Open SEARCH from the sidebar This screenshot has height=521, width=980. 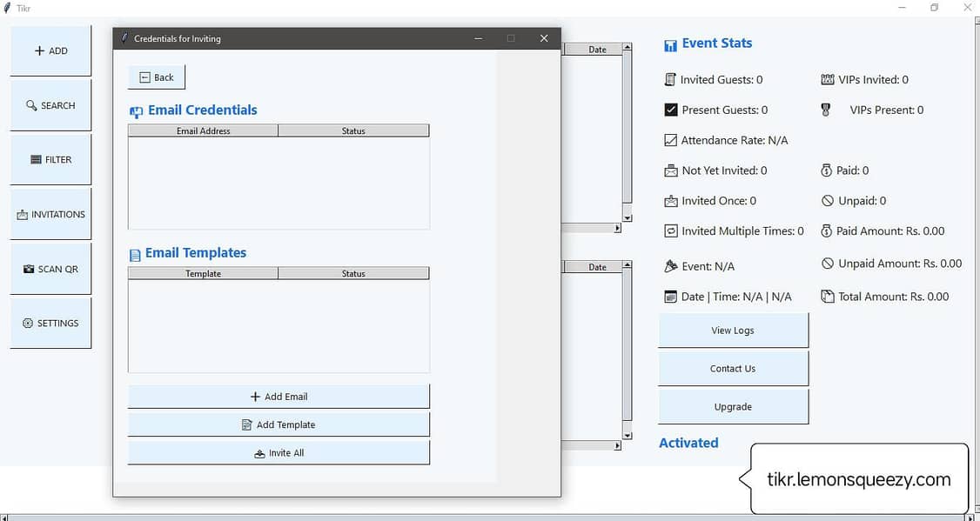[x=50, y=105]
